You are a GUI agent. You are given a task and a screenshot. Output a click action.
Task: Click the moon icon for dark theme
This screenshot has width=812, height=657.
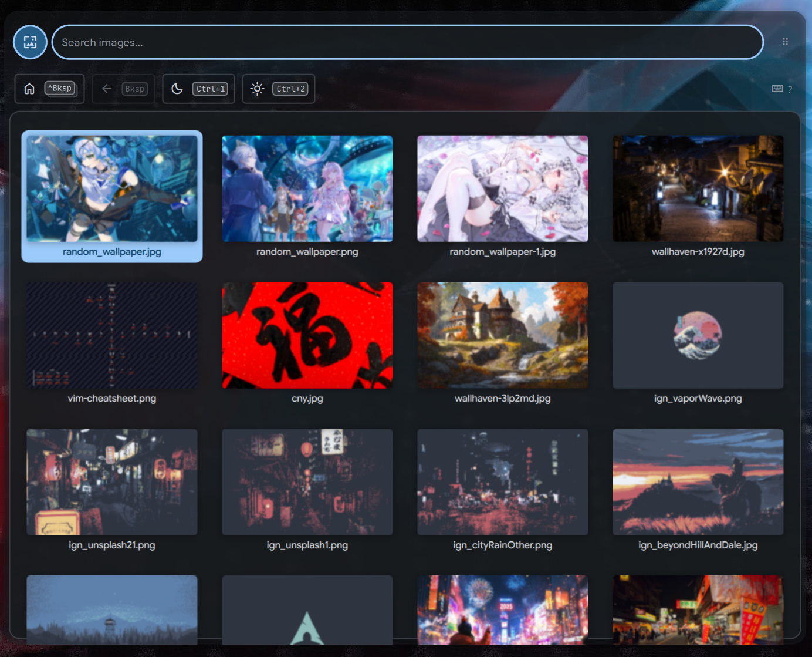[x=178, y=88]
